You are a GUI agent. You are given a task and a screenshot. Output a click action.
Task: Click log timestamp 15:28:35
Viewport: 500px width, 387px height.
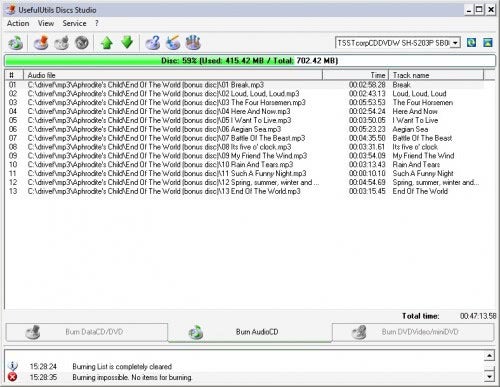[x=43, y=377]
